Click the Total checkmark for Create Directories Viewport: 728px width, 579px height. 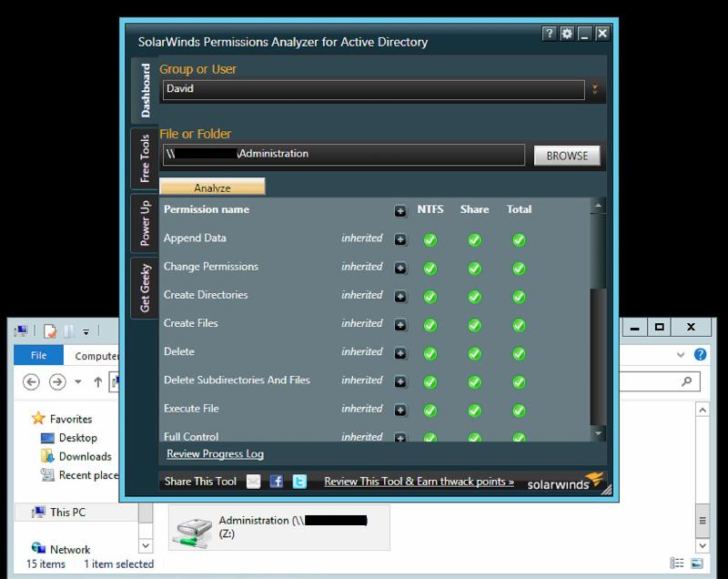519,297
